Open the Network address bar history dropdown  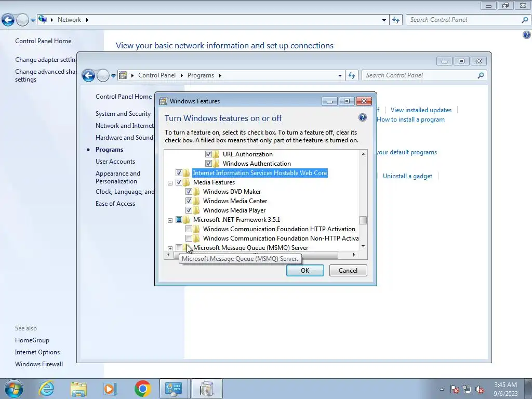pos(384,20)
